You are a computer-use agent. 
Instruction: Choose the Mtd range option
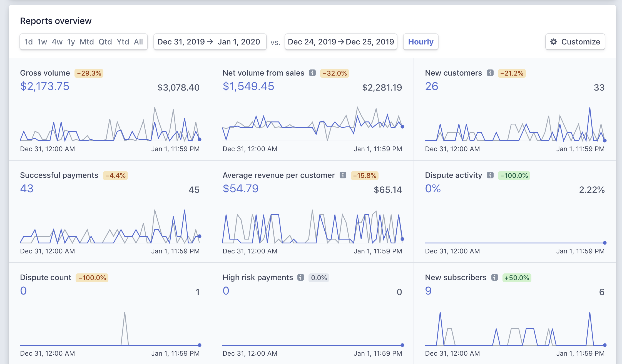[x=86, y=42]
